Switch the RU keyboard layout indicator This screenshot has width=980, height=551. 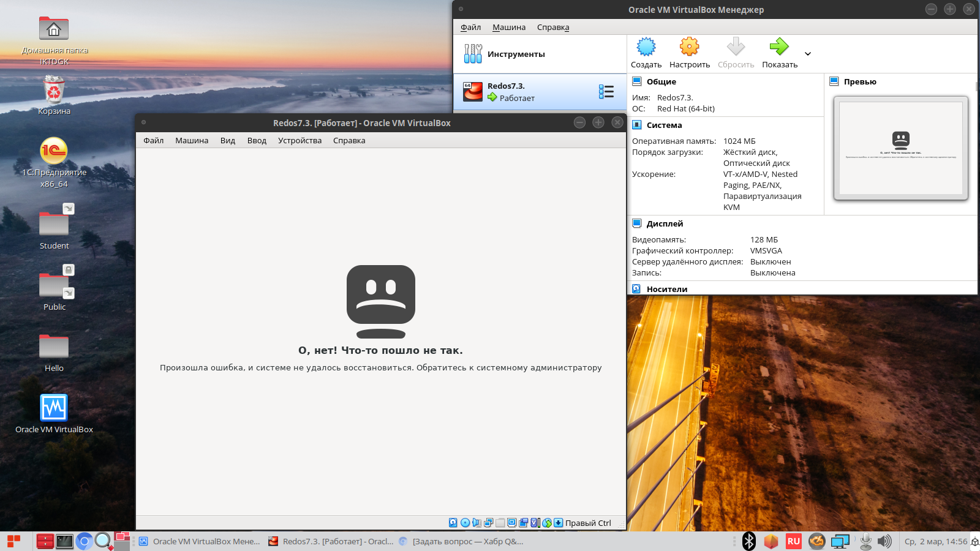click(x=794, y=541)
